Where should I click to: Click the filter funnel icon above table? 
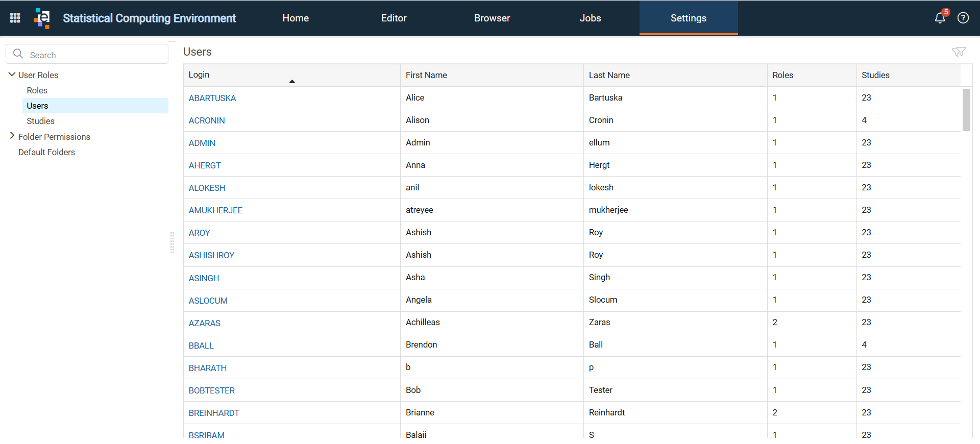[959, 52]
